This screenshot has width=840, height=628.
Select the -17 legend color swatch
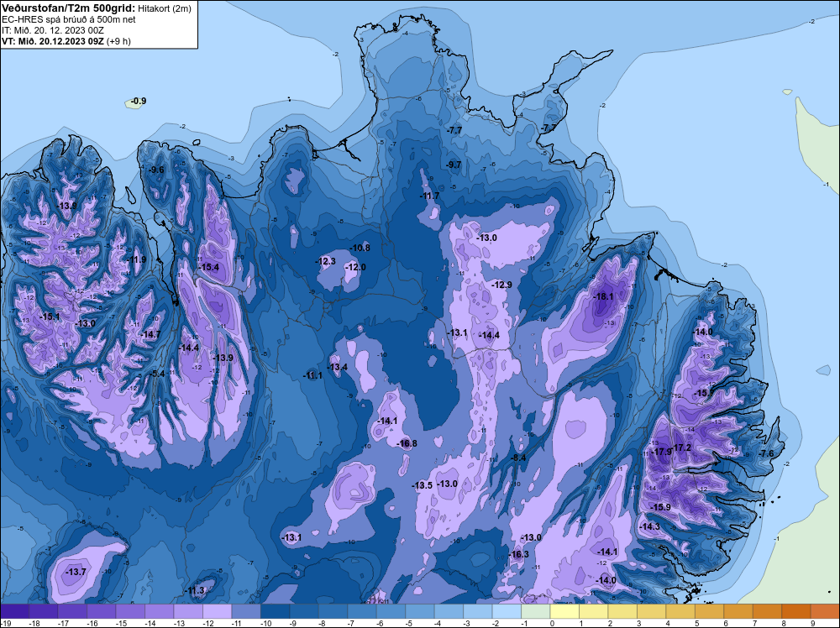pyautogui.click(x=72, y=611)
